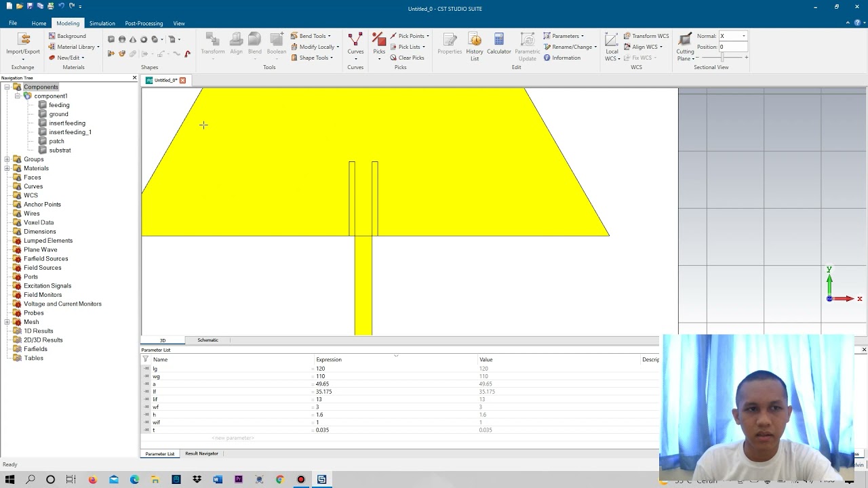Click the Background material button
This screenshot has width=868, height=488.
[x=67, y=36]
